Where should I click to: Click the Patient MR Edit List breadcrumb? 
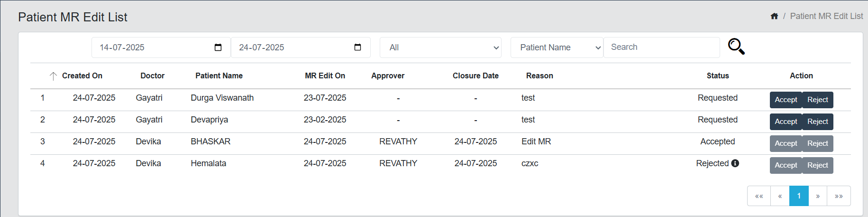[x=826, y=16]
